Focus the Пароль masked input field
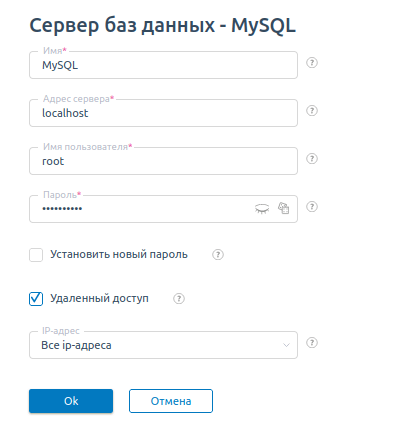Viewport: 402px width, 436px height. pos(143,209)
